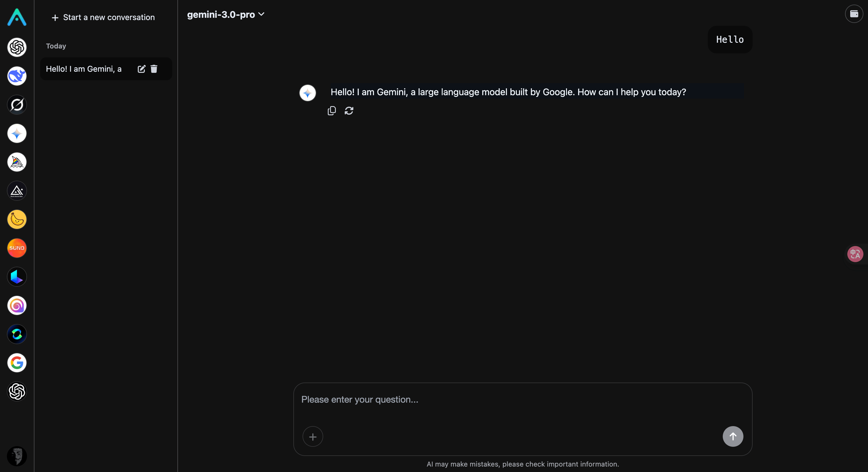This screenshot has width=868, height=472.
Task: Send the current message
Action: 733,436
